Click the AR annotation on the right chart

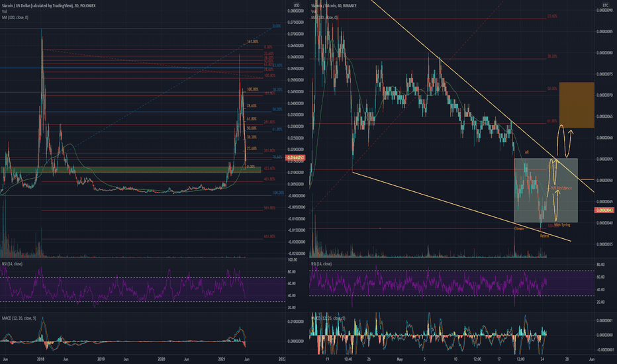(527, 152)
